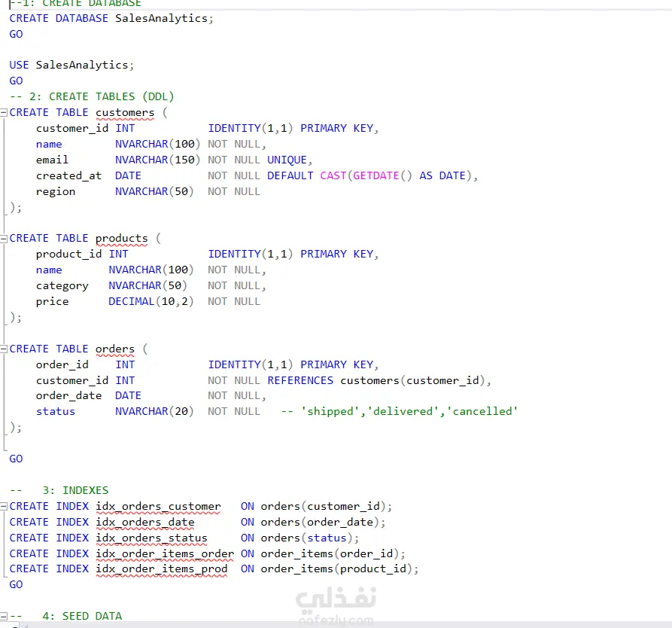
Task: Click the GETDATE function name
Action: (x=376, y=176)
